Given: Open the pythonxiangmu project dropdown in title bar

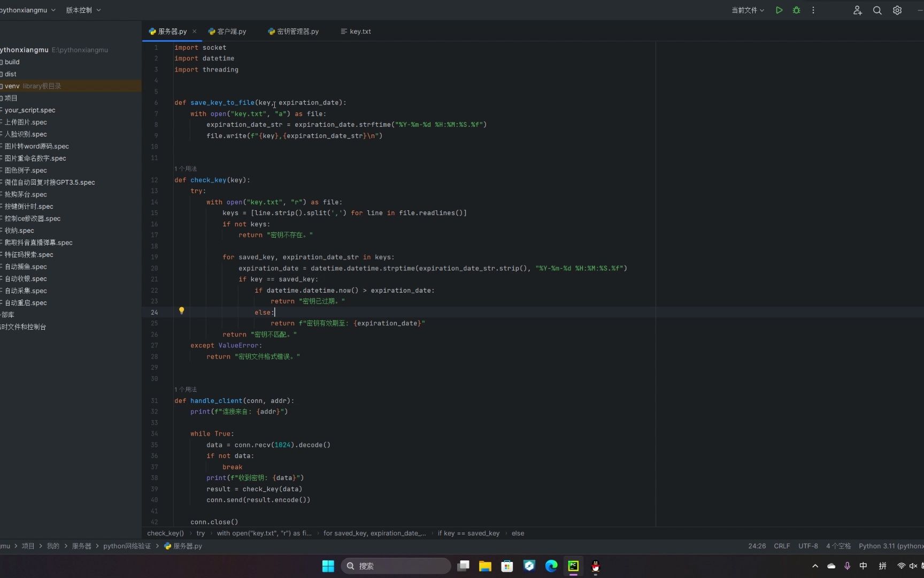Looking at the screenshot, I should pos(27,10).
